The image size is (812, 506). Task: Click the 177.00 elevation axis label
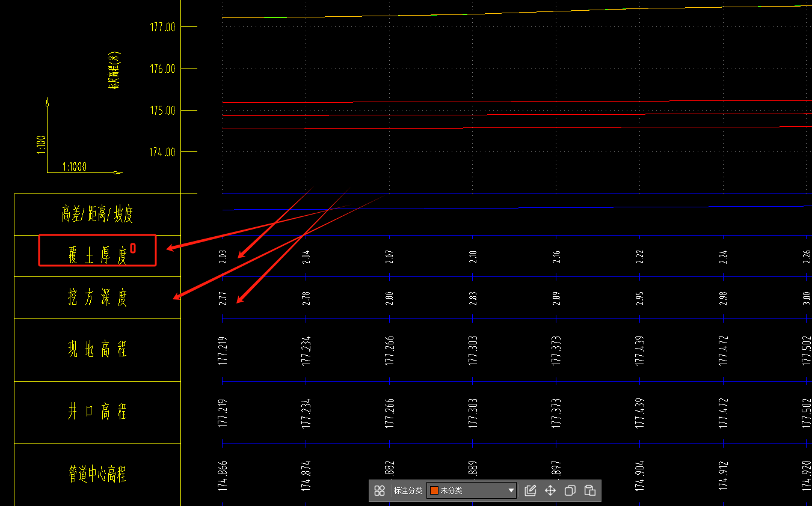(162, 27)
